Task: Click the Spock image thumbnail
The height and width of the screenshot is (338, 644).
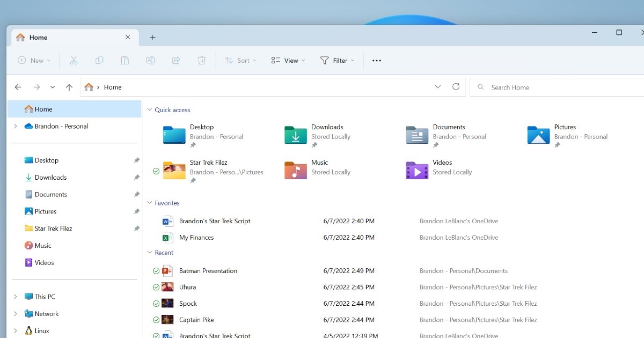Action: click(167, 304)
